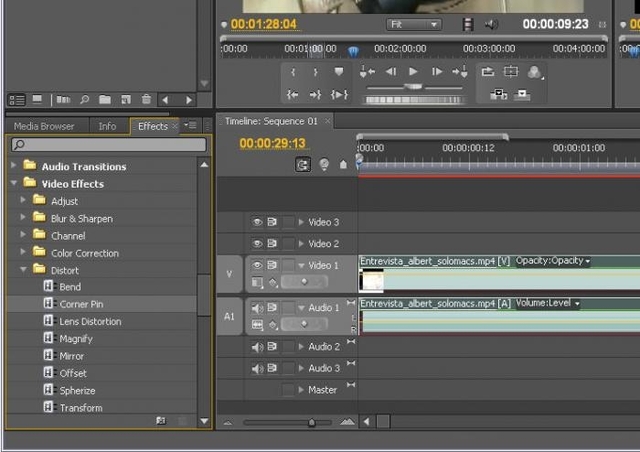Screen dimensions: 640x452
Task: Expand the Blur & Sharpen folder
Action: [x=23, y=217]
